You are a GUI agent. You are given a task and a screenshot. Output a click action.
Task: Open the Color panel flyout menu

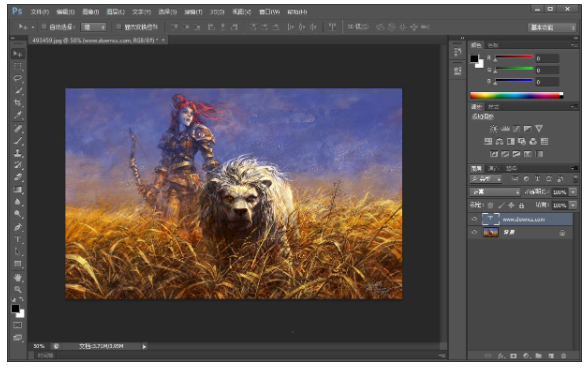(x=574, y=45)
